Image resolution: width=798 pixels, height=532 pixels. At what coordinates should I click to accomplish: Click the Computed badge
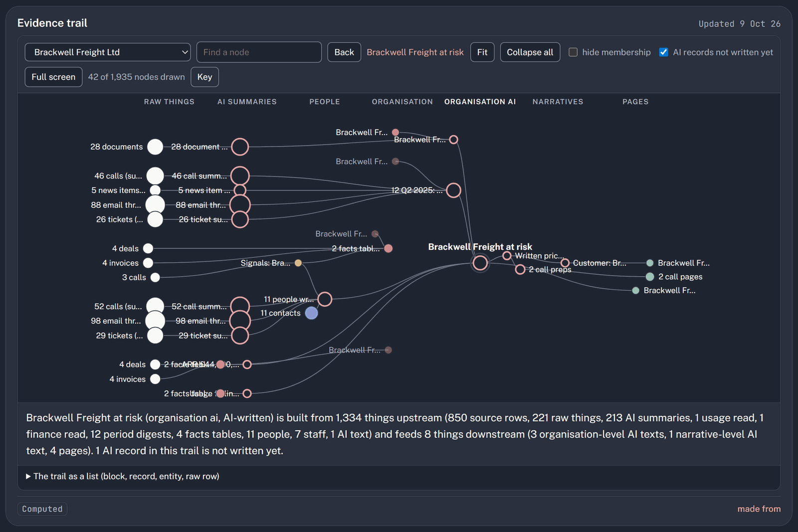42,509
